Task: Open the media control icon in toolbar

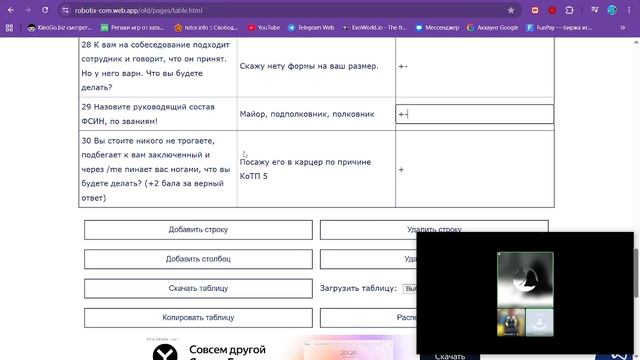Action: click(594, 10)
